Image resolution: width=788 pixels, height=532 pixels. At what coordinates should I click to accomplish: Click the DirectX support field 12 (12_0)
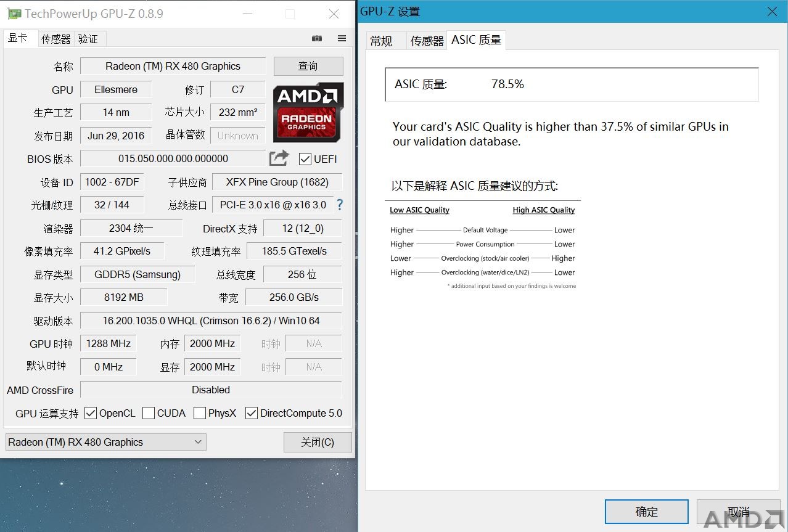(303, 228)
